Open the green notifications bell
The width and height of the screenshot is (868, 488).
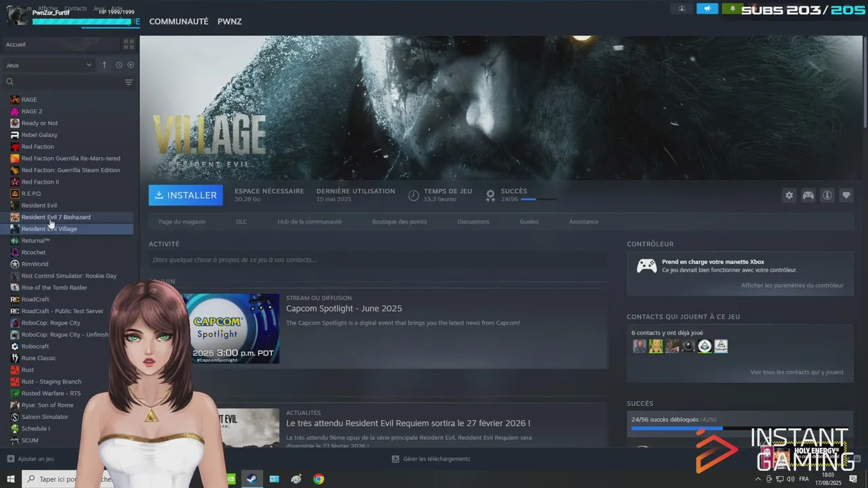pos(732,8)
